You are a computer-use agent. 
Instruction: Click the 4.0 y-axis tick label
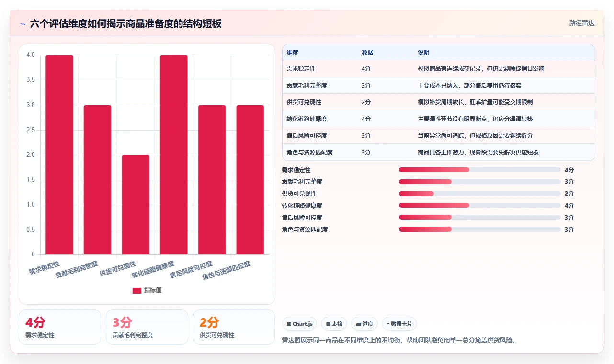(31, 55)
